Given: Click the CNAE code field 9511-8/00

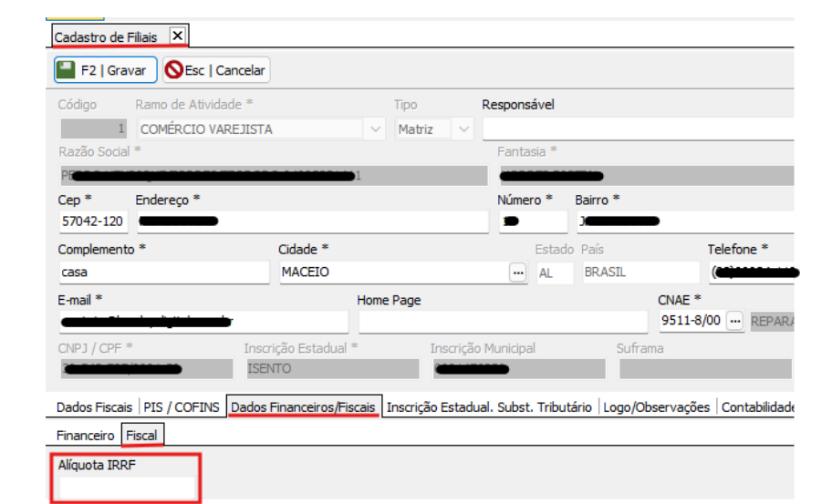Looking at the screenshot, I should (x=691, y=322).
